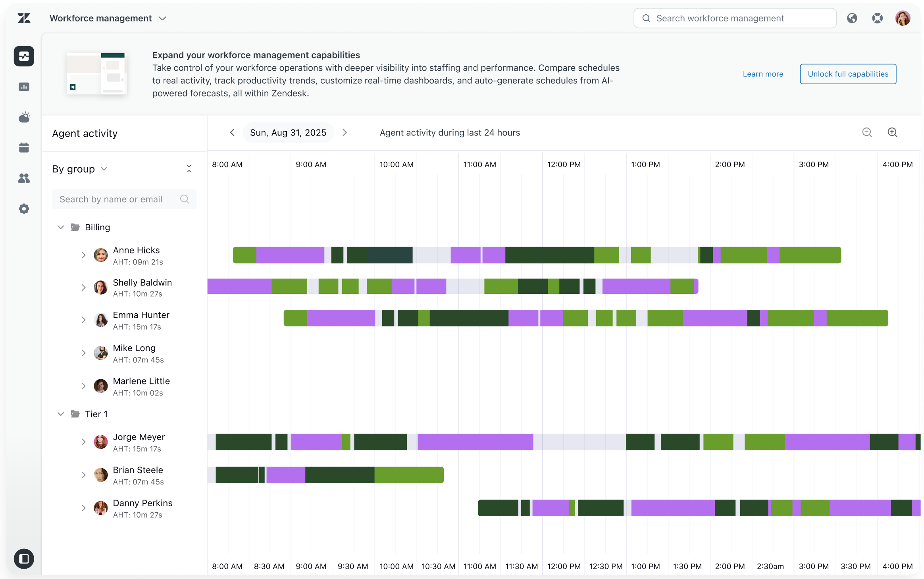Click Brian Steele avatar

[101, 475]
